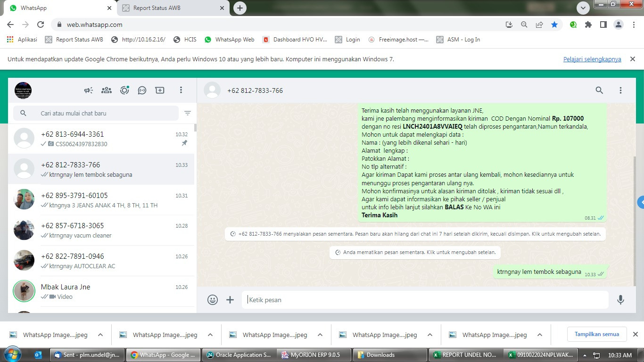Open the Chrome profile avatar
The image size is (644, 362).
[x=618, y=25]
